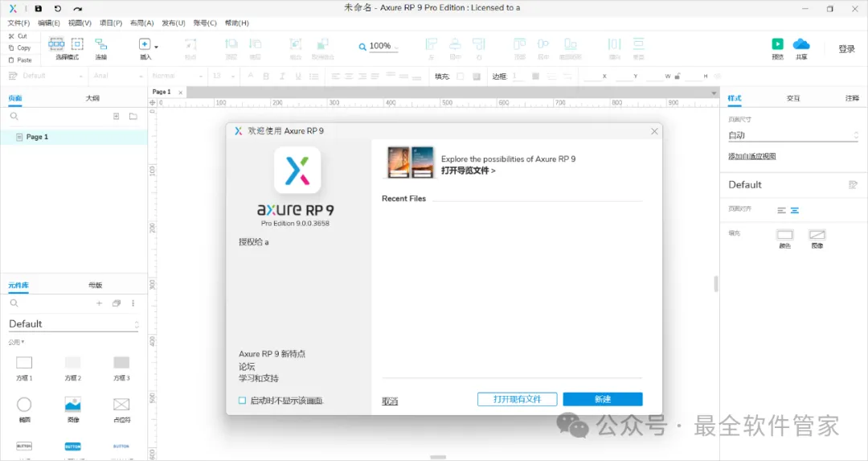
Task: Open the 编辑(E) menu
Action: 49,23
